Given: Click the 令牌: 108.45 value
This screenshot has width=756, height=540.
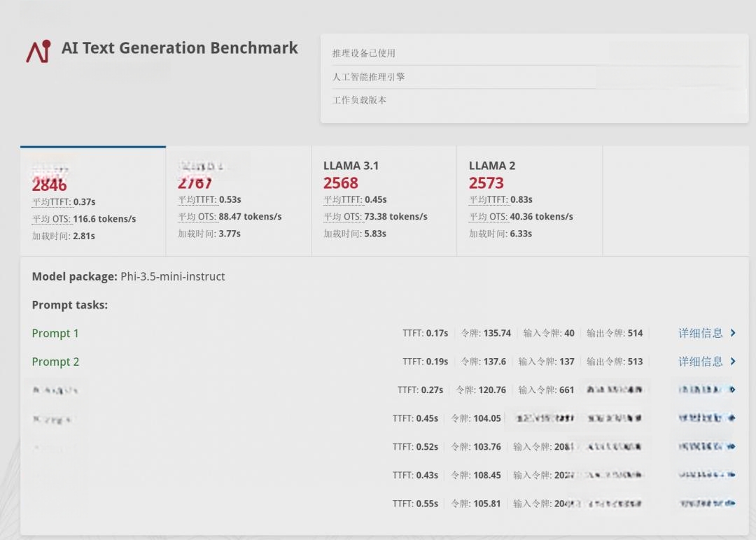Looking at the screenshot, I should (476, 476).
